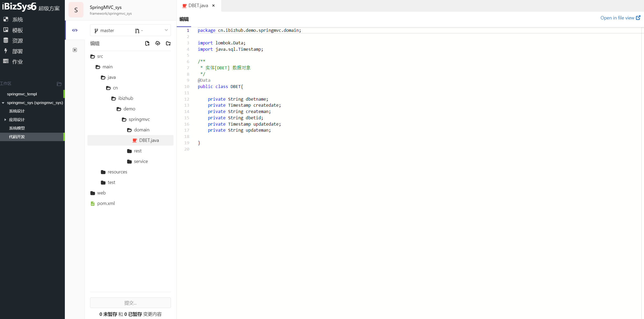This screenshot has width=644, height=319.
Task: Click the 提交... commit button
Action: [130, 303]
